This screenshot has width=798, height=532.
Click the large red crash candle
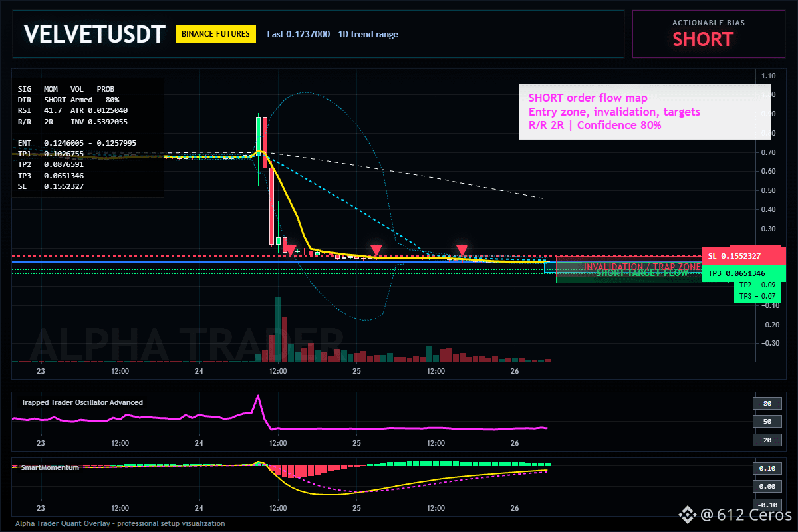[x=270, y=206]
